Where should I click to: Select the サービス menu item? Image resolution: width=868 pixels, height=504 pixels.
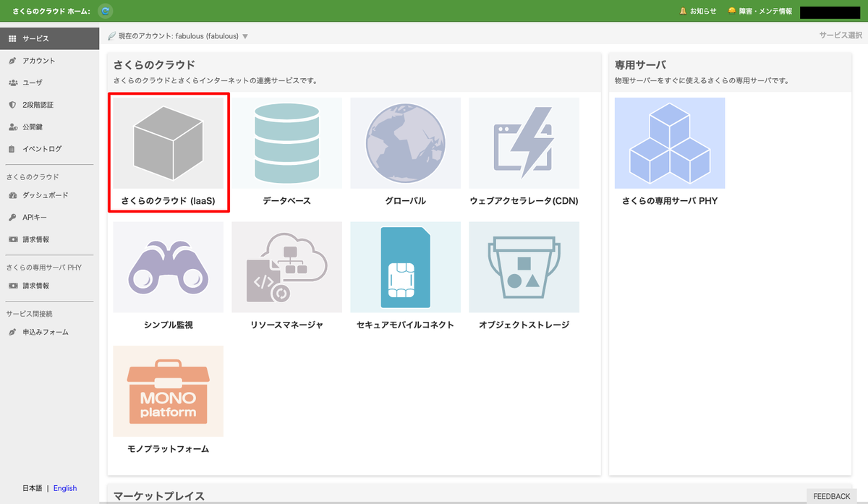pyautogui.click(x=49, y=38)
